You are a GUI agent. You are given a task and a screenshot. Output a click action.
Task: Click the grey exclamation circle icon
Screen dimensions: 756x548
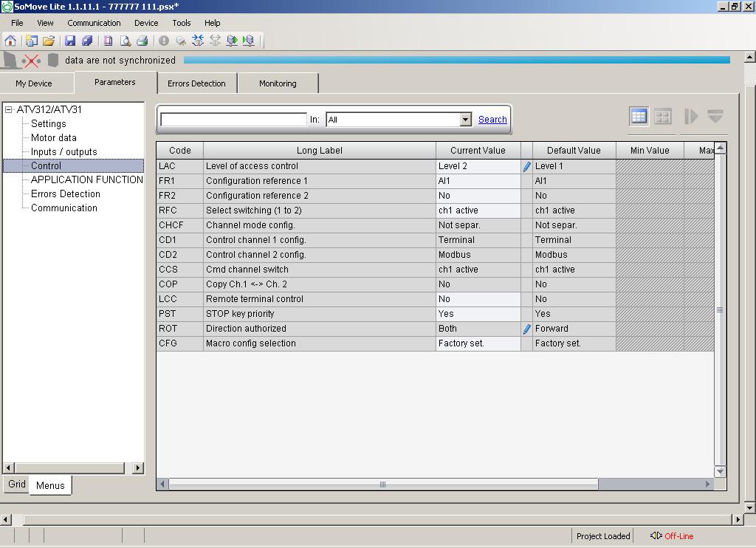(164, 41)
